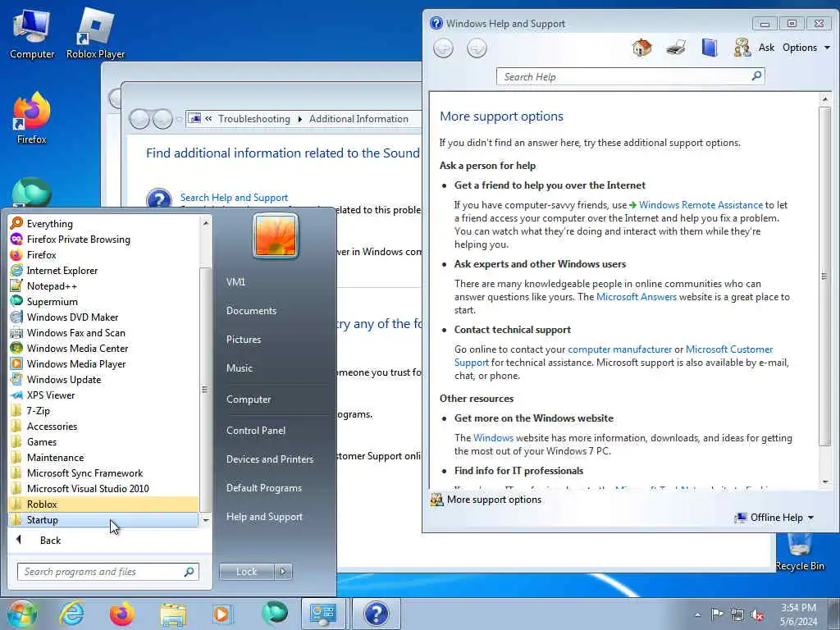
Task: Open Microsoft Answers link
Action: [637, 297]
